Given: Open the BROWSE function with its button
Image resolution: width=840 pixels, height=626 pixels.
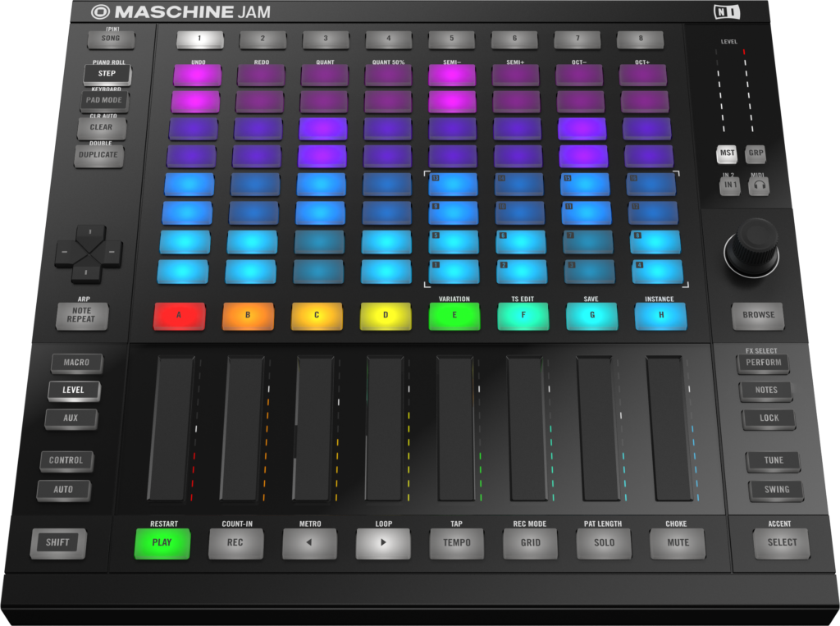Looking at the screenshot, I should 757,315.
